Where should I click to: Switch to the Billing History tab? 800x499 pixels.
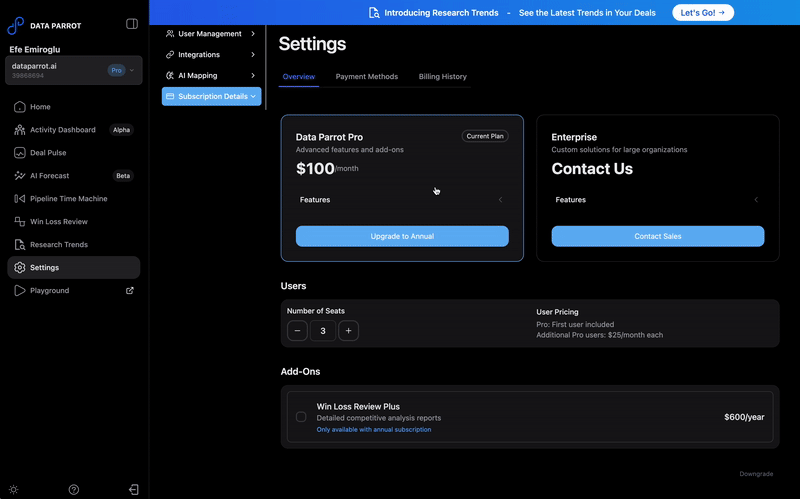click(442, 77)
